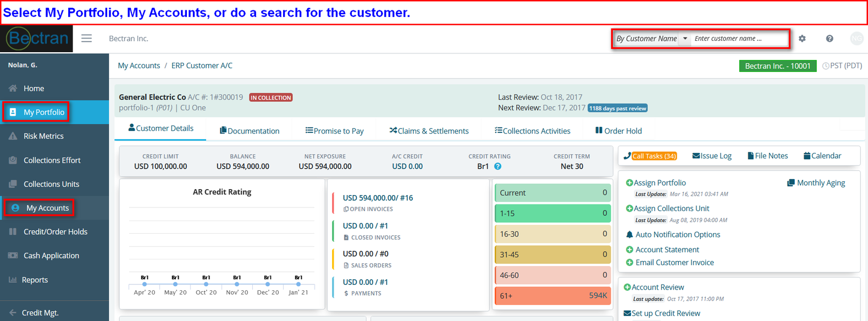868x321 pixels.
Task: Click USD 594,000.00/ #16 open invoices
Action: [378, 198]
